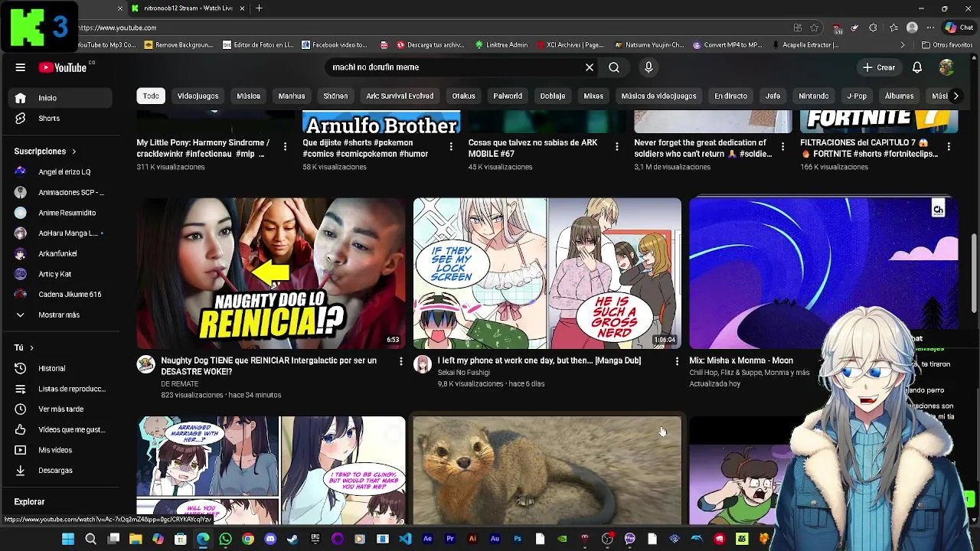The width and height of the screenshot is (980, 551).
Task: Open Historial in the sidebar
Action: point(60,368)
